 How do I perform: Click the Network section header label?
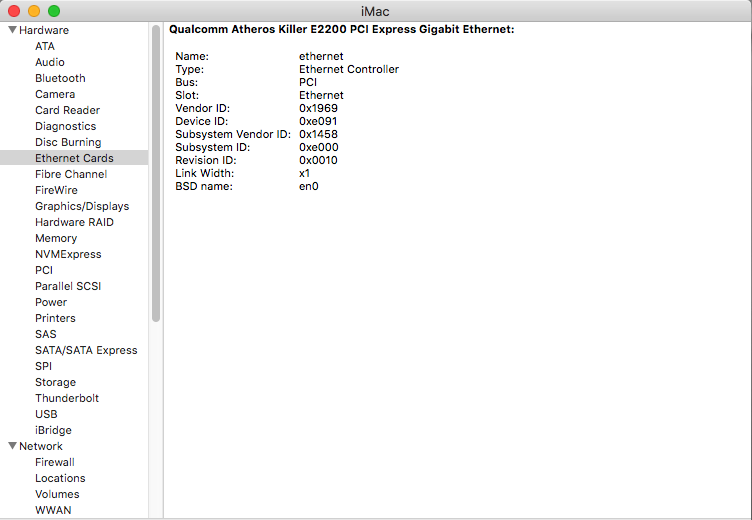point(41,446)
